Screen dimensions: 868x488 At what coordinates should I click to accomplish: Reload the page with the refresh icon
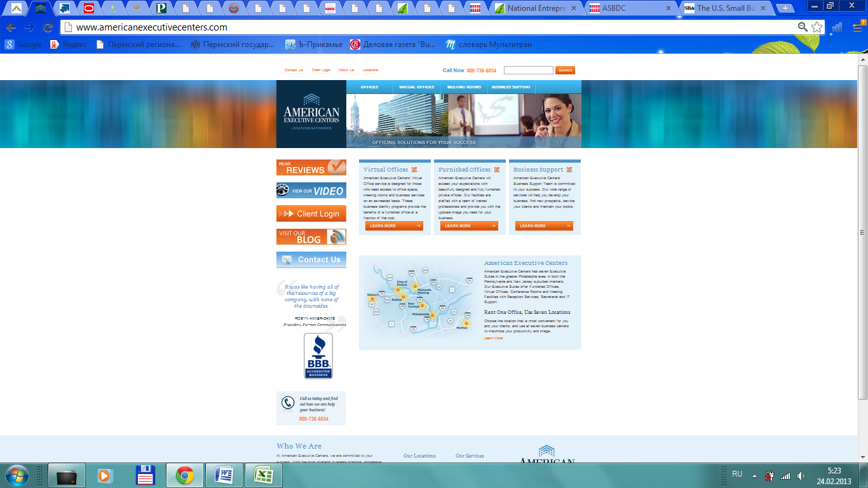(x=48, y=27)
